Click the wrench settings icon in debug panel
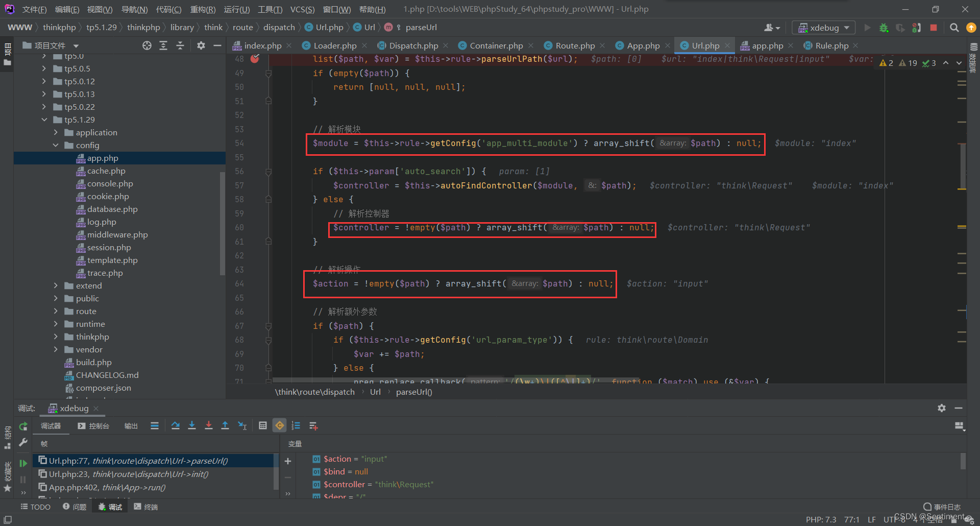The height and width of the screenshot is (526, 980). [x=23, y=442]
